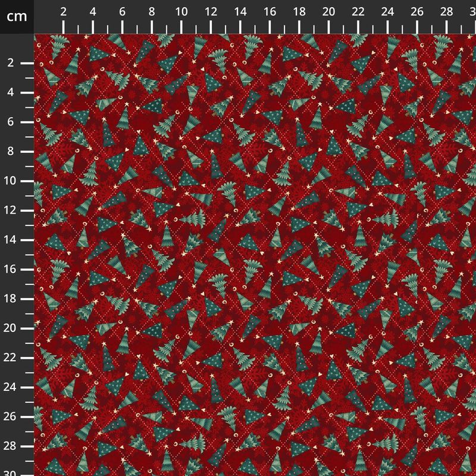
Task: Pick the 10 label on the horizontal ruler
Action: click(x=181, y=12)
